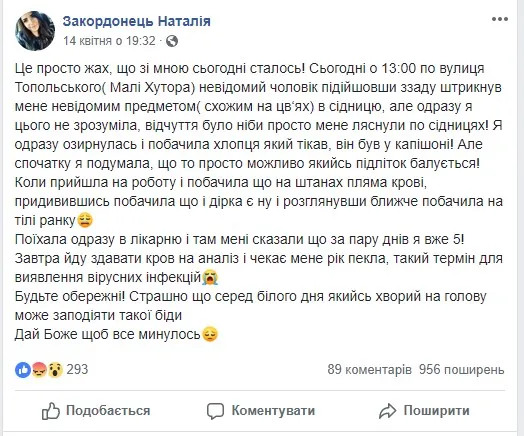The width and height of the screenshot is (524, 436).
Task: Select the Коментувати button
Action: (x=261, y=411)
